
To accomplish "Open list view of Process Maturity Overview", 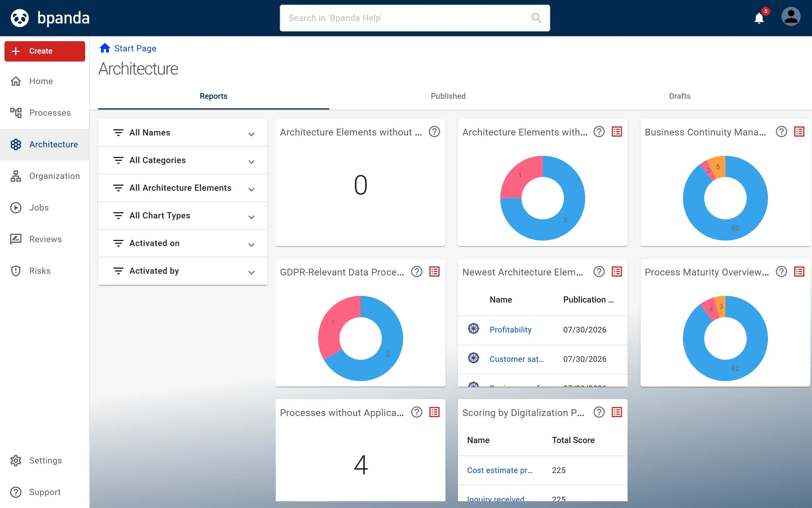I will coord(799,271).
